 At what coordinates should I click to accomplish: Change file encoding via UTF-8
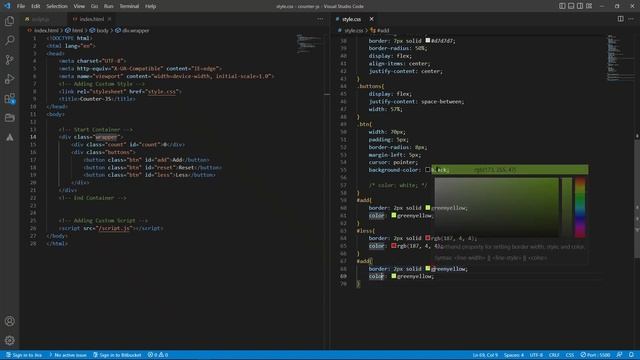(x=536, y=355)
